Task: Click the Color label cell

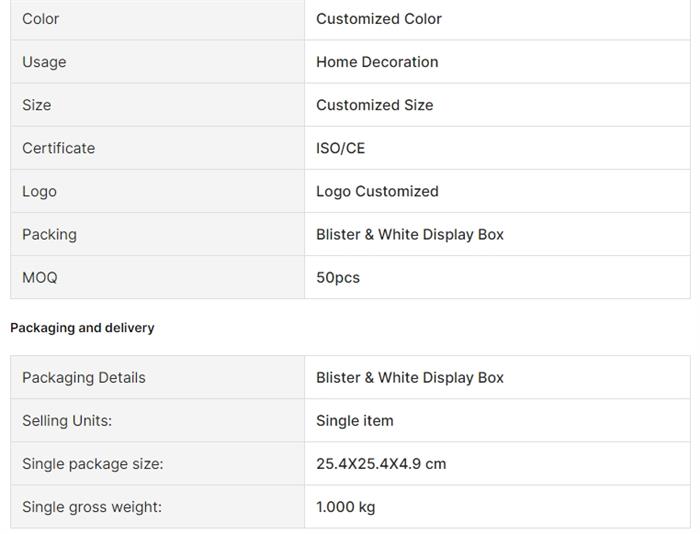Action: pyautogui.click(x=41, y=19)
